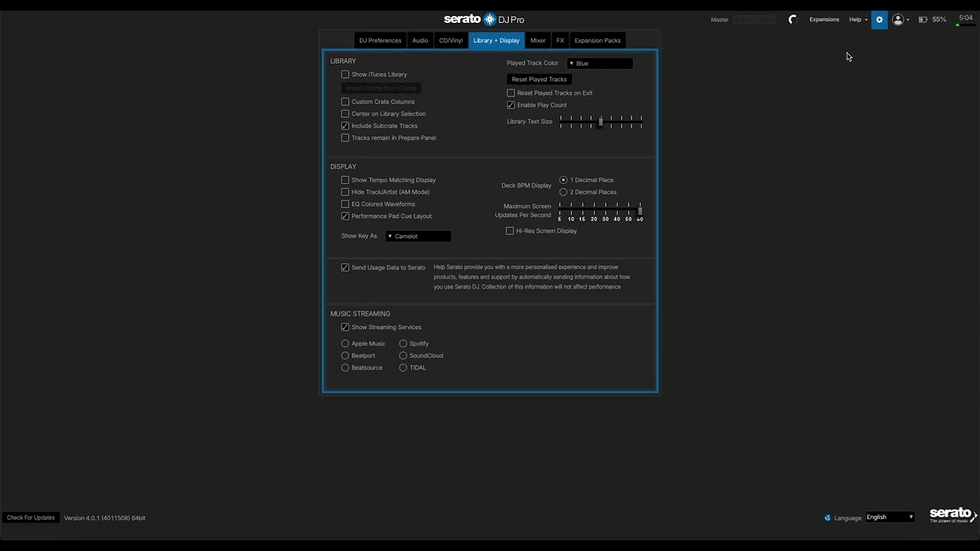The image size is (980, 551).
Task: Uncheck Send Usage Data to Serato
Action: coord(345,267)
